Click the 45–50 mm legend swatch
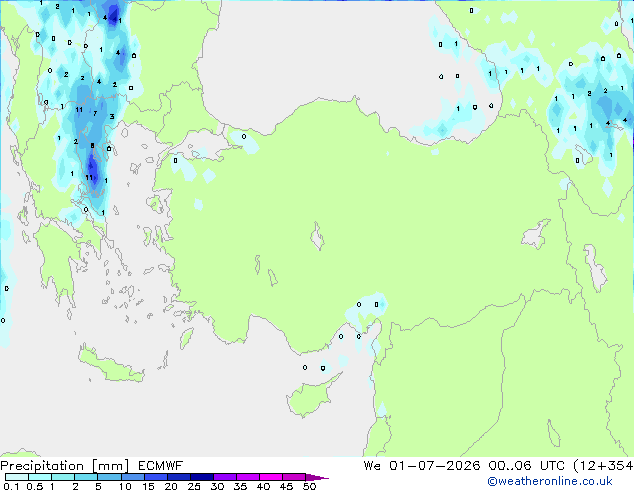The height and width of the screenshot is (490, 634). tap(294, 477)
